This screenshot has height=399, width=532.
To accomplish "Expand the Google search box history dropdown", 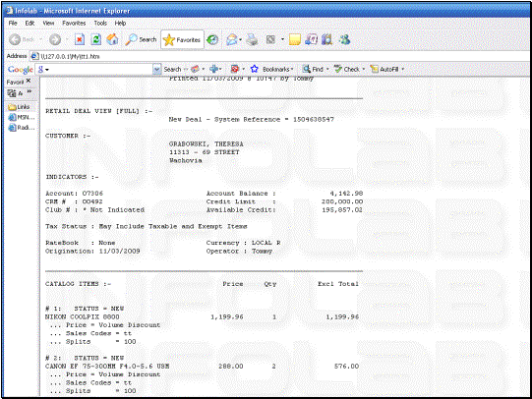I will (x=156, y=70).
